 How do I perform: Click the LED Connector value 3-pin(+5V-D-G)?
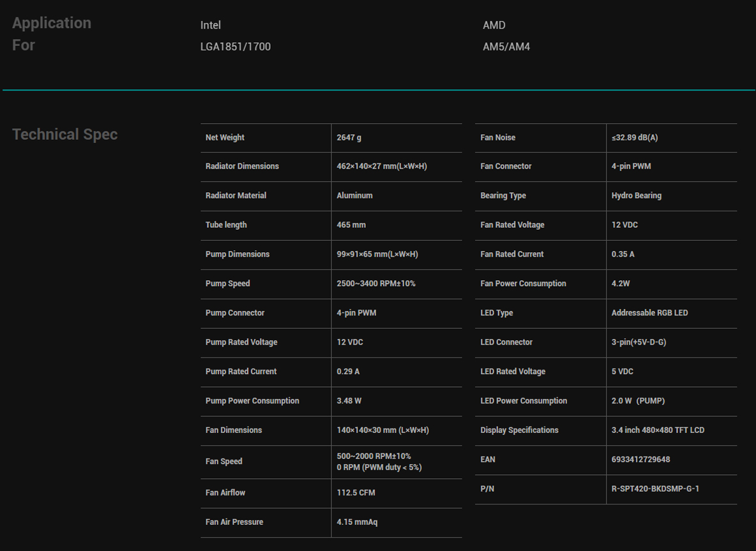[x=639, y=342]
